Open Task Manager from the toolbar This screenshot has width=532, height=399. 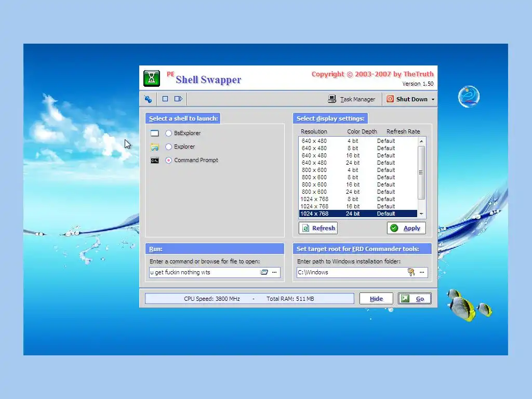point(352,99)
